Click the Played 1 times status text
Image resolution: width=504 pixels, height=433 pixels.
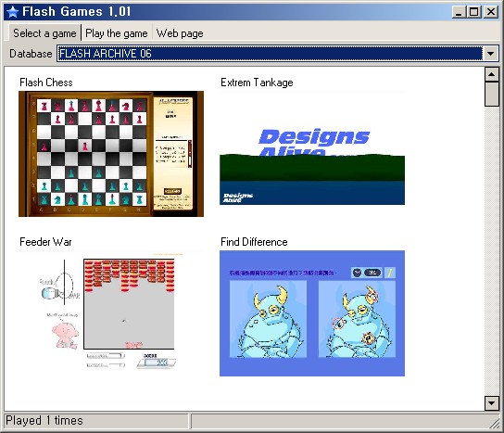tap(44, 420)
